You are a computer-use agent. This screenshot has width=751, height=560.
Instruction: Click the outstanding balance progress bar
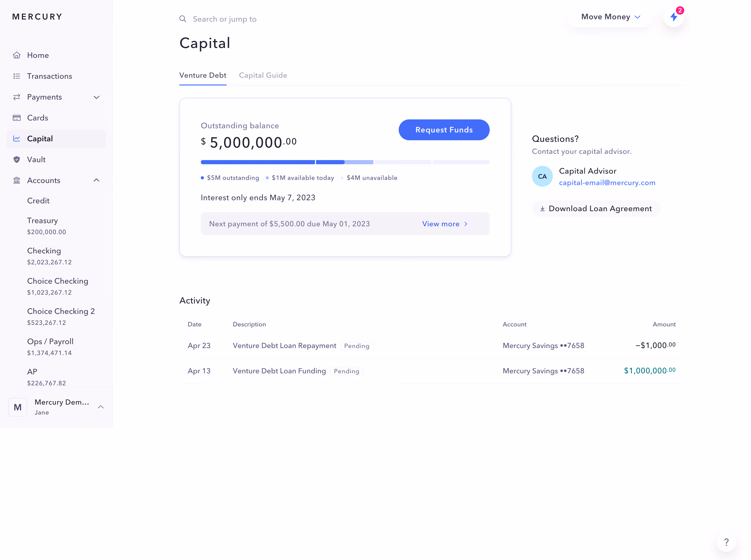345,162
